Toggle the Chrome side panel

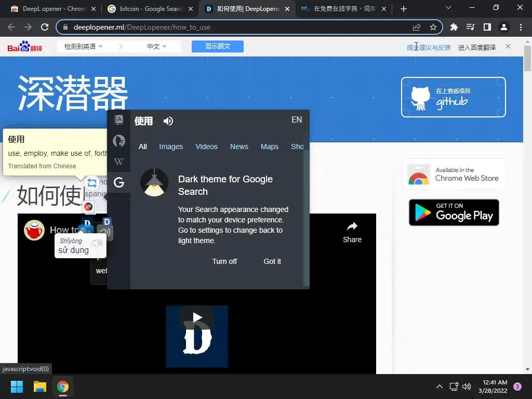[x=487, y=27]
